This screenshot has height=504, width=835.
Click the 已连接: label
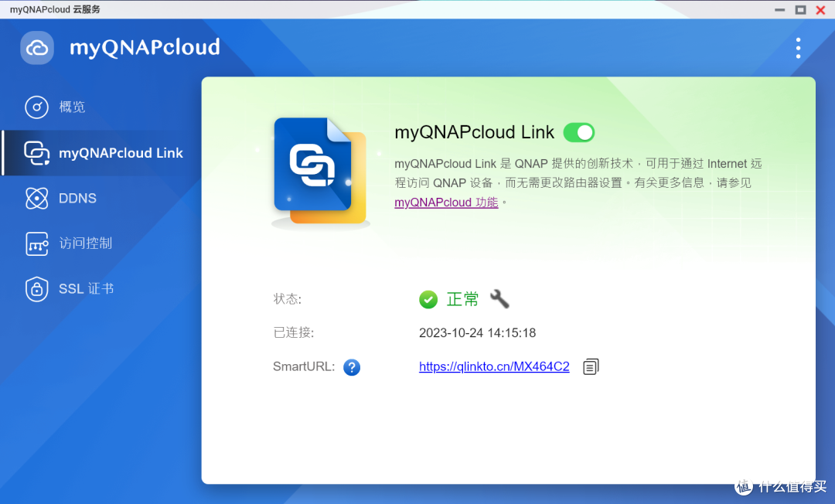coord(294,333)
